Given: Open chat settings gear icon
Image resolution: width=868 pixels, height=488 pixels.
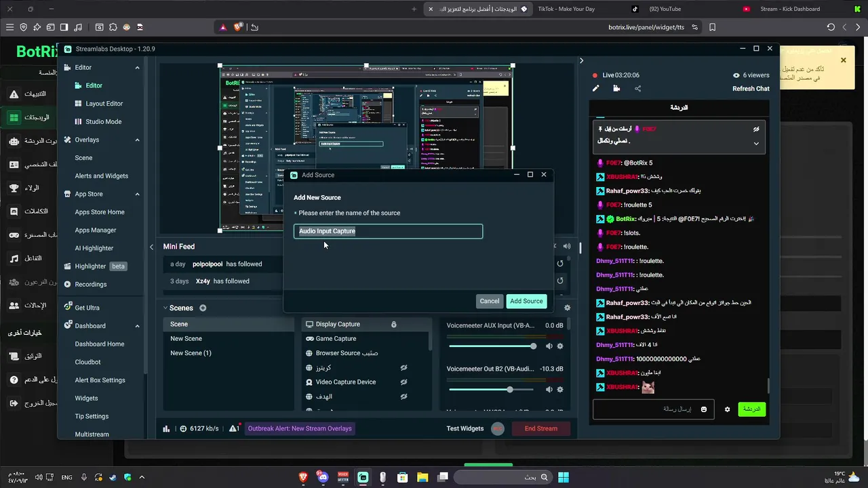Looking at the screenshot, I should point(727,409).
